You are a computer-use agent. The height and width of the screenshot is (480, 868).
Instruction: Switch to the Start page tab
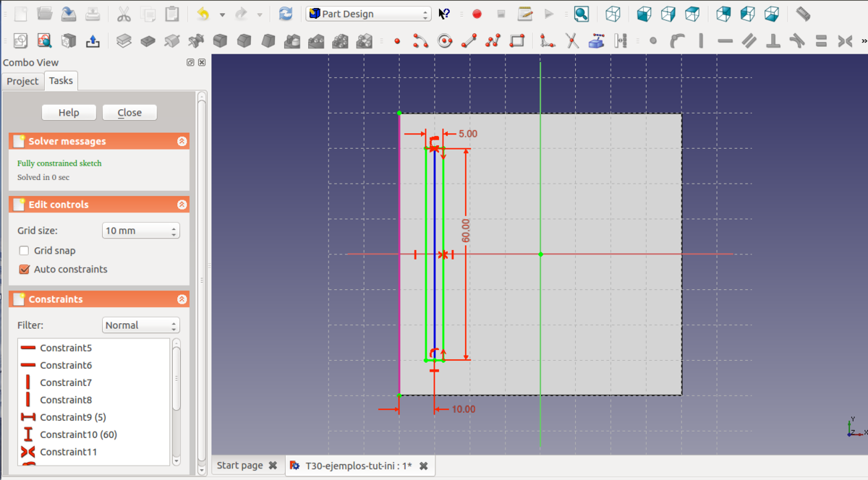pyautogui.click(x=239, y=466)
